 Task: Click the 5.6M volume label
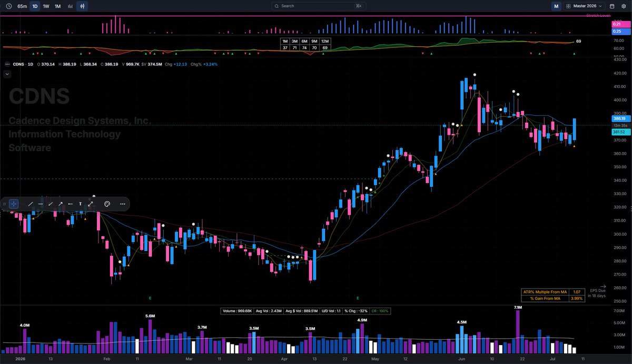pos(150,316)
